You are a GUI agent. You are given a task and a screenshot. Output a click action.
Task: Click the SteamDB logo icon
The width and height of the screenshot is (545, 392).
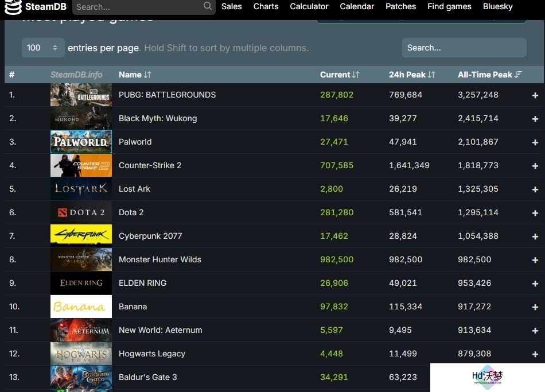tap(13, 7)
